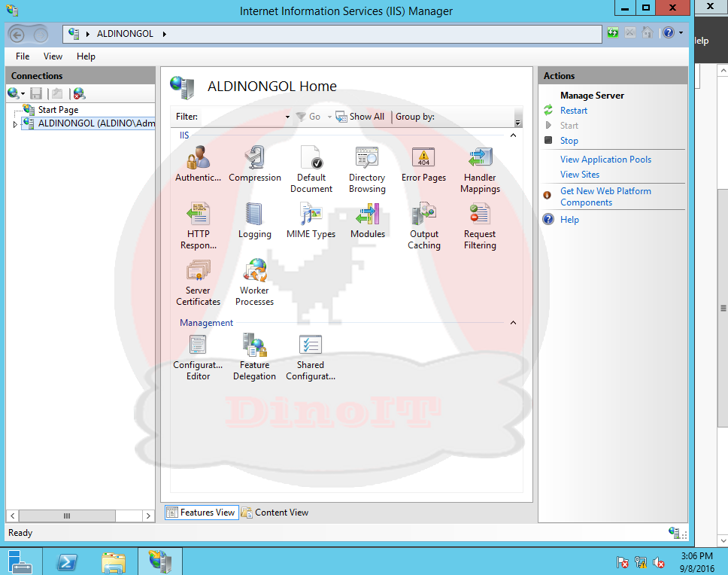Image resolution: width=728 pixels, height=575 pixels.
Task: Select Start Page in Connections tree
Action: pos(58,110)
